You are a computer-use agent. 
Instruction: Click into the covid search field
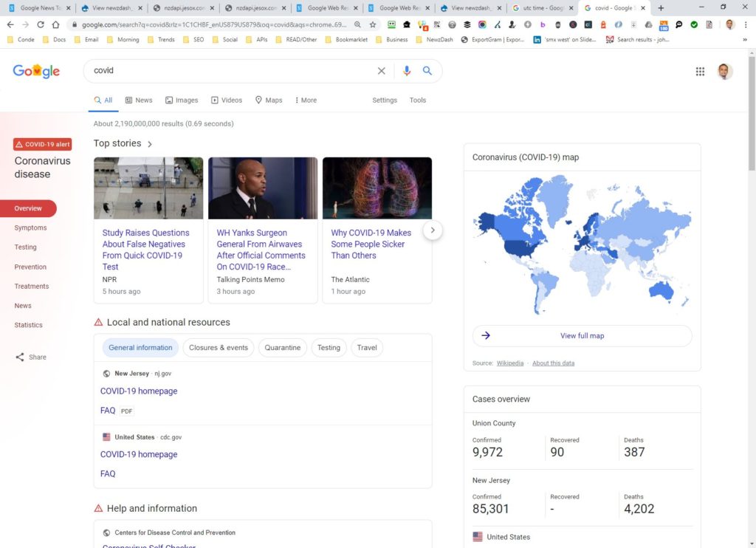[x=231, y=71]
